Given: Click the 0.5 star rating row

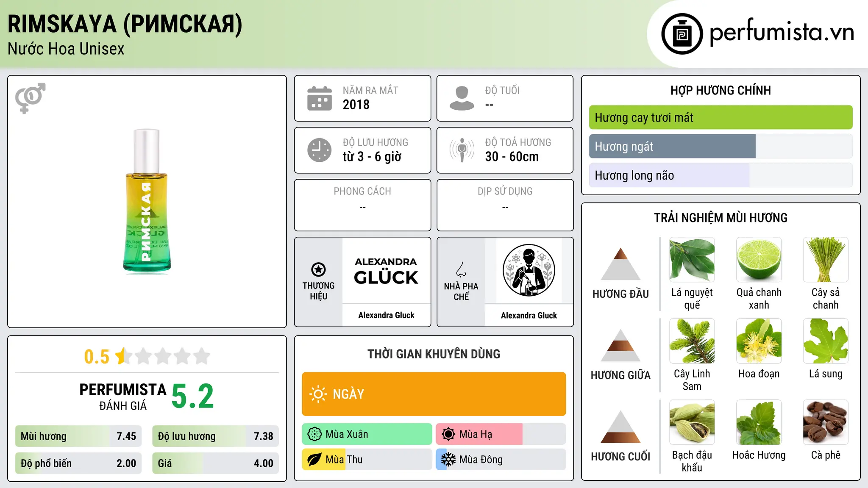Looking at the screenshot, I should coord(147,356).
